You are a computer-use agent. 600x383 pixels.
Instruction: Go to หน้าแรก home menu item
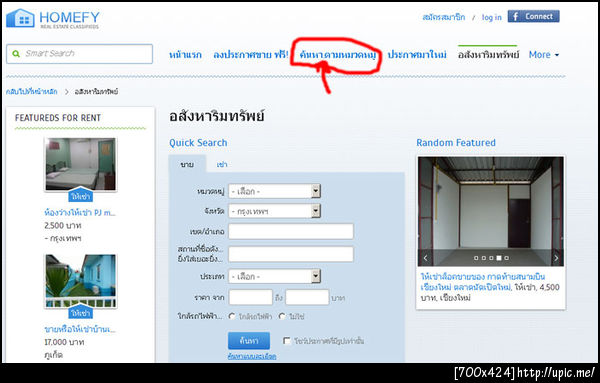185,55
